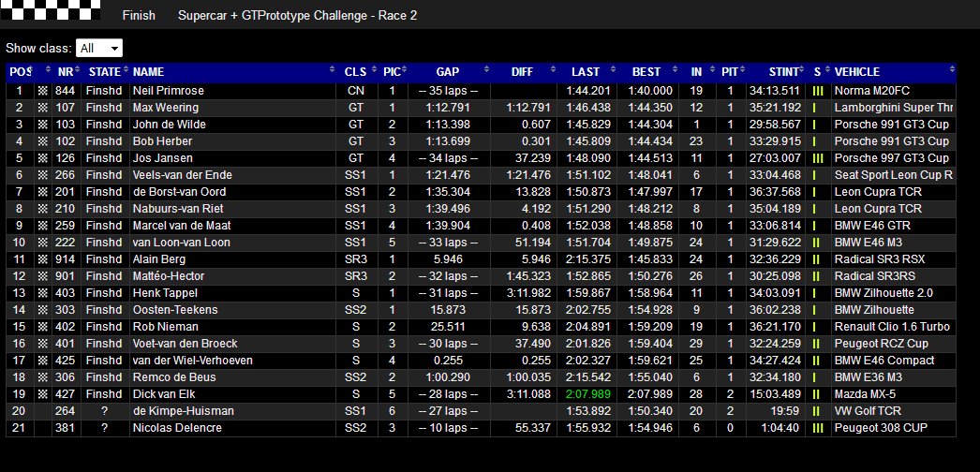The image size is (980, 472).
Task: Click checkered flag icon for John de Wilde
Action: click(x=42, y=125)
